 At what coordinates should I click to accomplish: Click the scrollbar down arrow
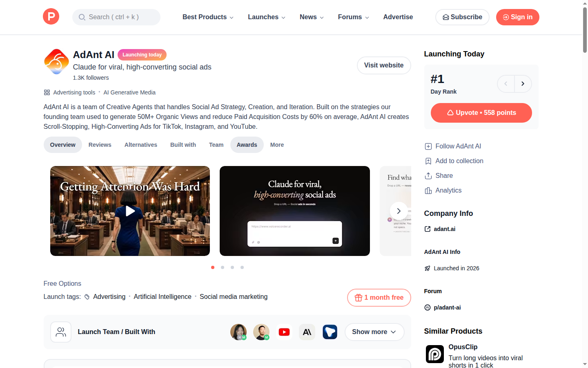[x=585, y=364]
